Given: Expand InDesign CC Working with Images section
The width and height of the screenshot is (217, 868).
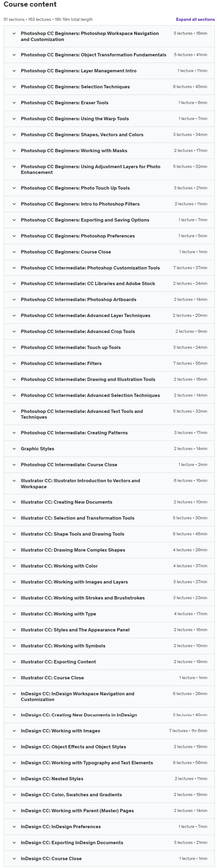Looking at the screenshot, I should pyautogui.click(x=109, y=731).
